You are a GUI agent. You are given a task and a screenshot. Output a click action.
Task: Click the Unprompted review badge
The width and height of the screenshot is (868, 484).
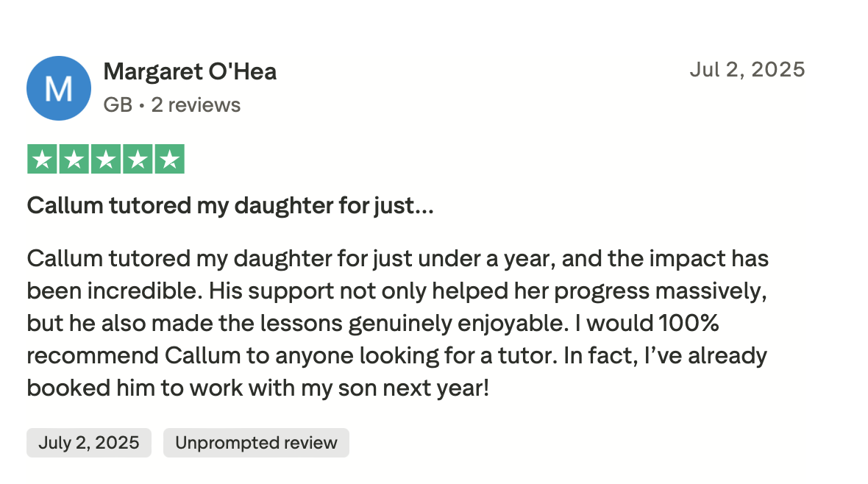(x=256, y=443)
